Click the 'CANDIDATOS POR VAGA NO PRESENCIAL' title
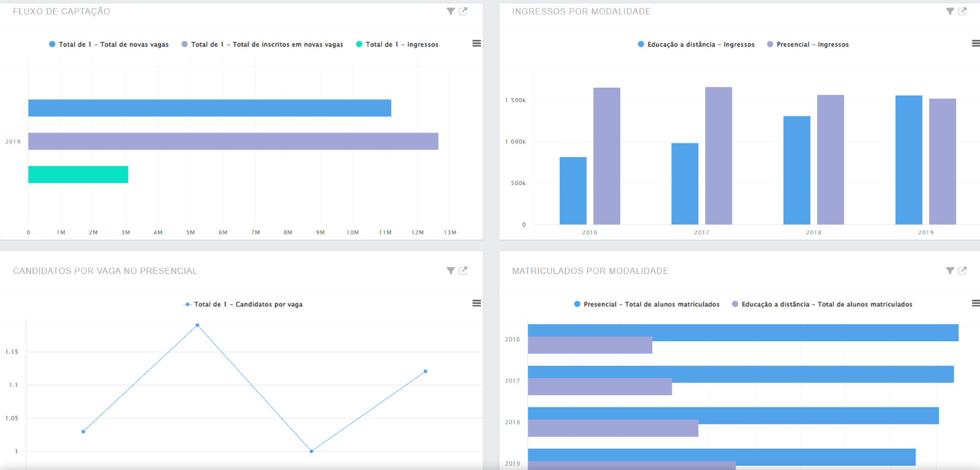980x470 pixels. [x=105, y=271]
